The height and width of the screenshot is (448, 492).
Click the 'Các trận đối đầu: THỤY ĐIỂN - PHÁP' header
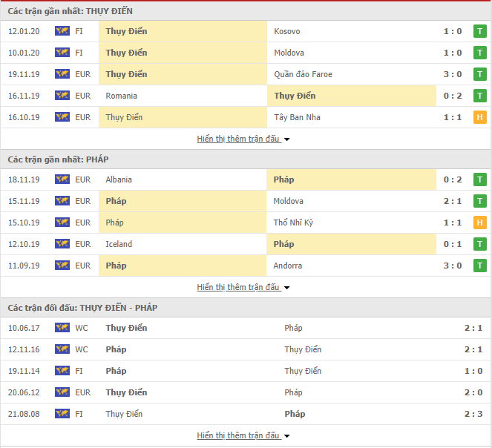click(x=82, y=308)
